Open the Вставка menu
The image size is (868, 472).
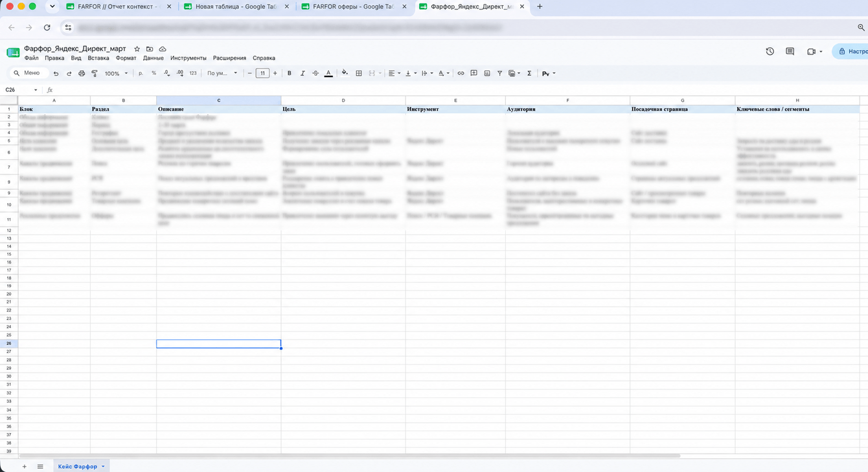click(x=98, y=58)
